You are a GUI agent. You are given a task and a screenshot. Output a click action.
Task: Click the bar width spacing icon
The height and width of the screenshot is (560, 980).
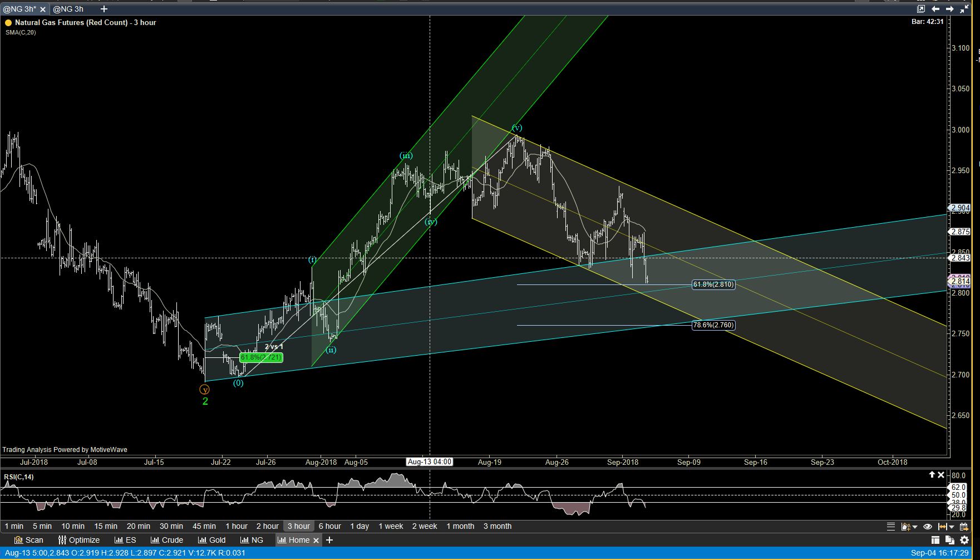[x=942, y=526]
